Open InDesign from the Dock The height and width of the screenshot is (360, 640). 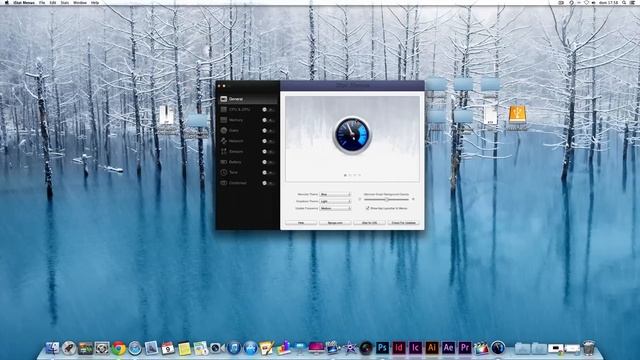click(x=399, y=348)
